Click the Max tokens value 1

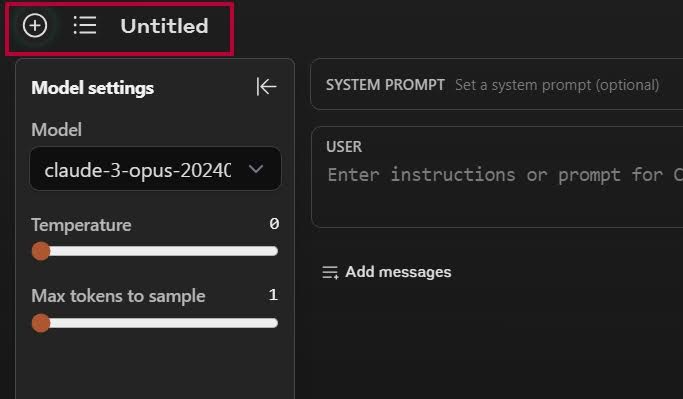tap(273, 295)
